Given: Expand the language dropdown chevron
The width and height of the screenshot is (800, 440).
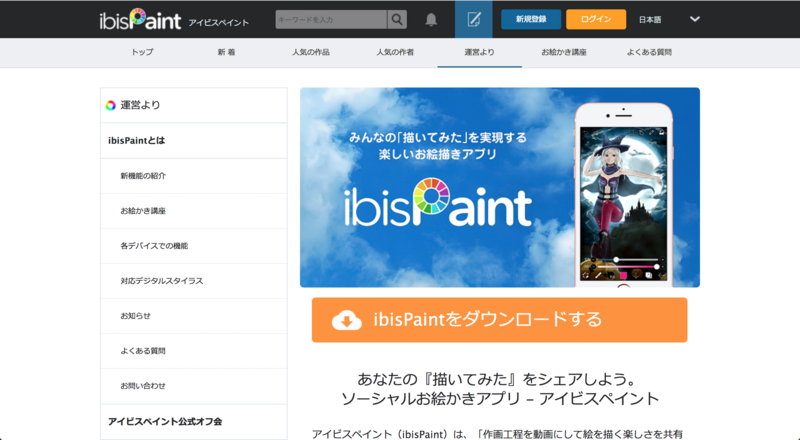Looking at the screenshot, I should coord(694,19).
